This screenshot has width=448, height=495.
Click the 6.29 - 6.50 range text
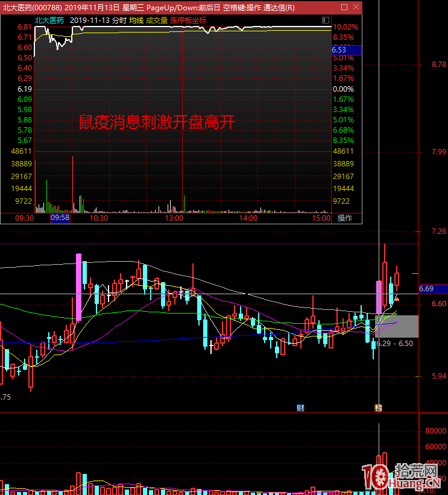pyautogui.click(x=395, y=344)
